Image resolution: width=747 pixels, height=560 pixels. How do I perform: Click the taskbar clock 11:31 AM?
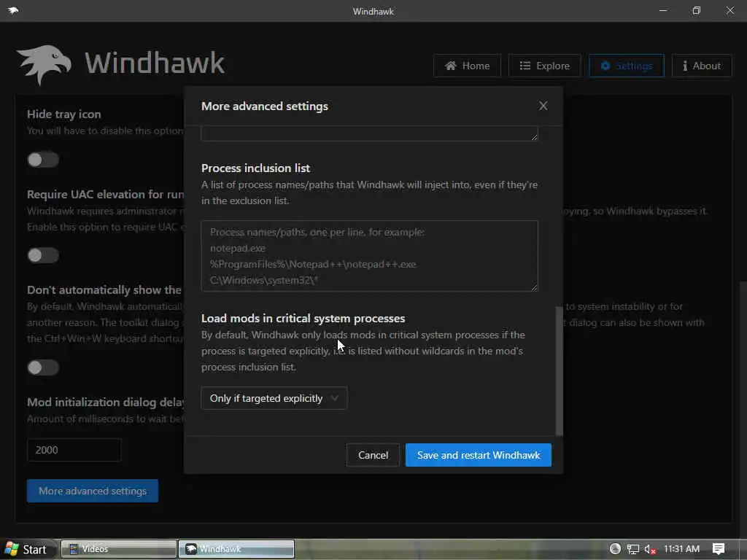click(x=681, y=549)
